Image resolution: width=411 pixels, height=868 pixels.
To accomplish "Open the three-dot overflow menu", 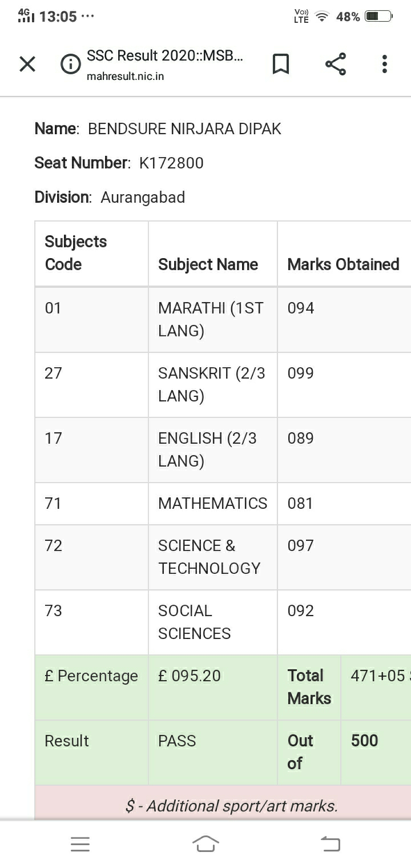I will point(385,64).
